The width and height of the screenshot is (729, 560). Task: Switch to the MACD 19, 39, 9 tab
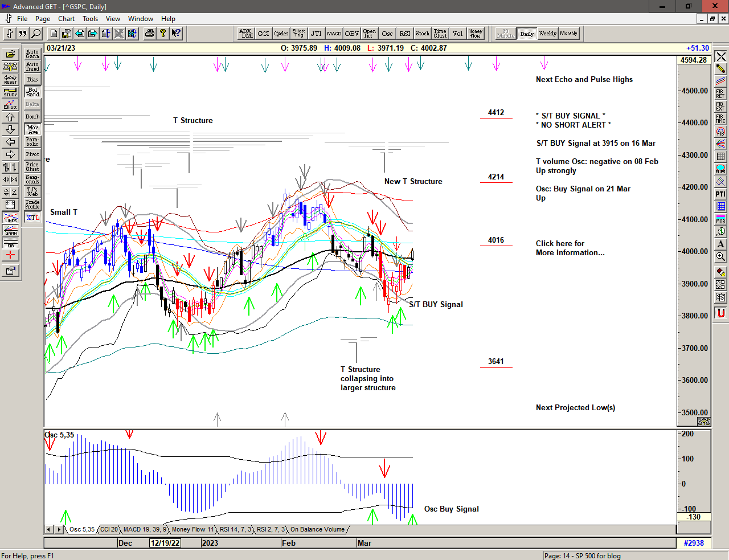click(x=145, y=530)
